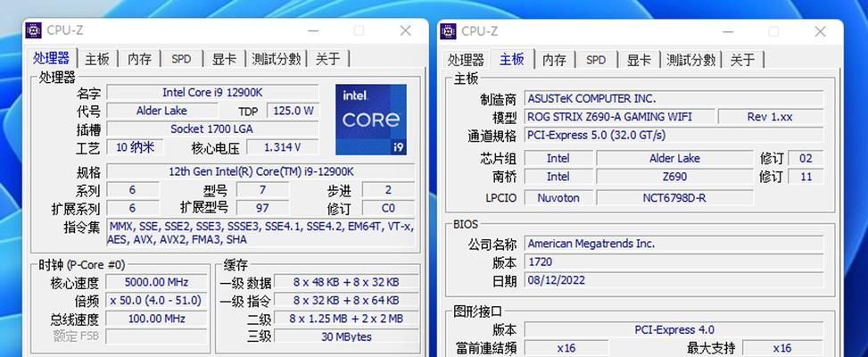This screenshot has width=868, height=357.
Task: Click the empty 额定 FSB field
Action: coord(157,336)
